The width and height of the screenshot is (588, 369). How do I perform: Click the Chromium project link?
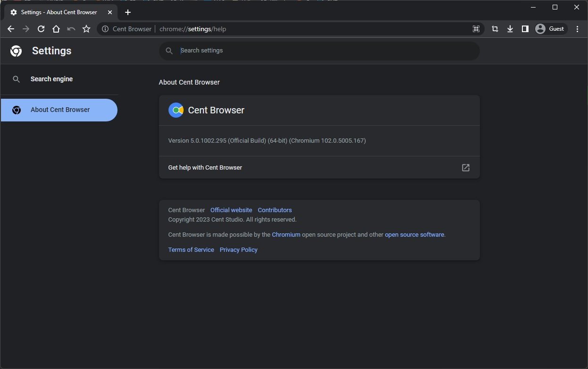(286, 234)
